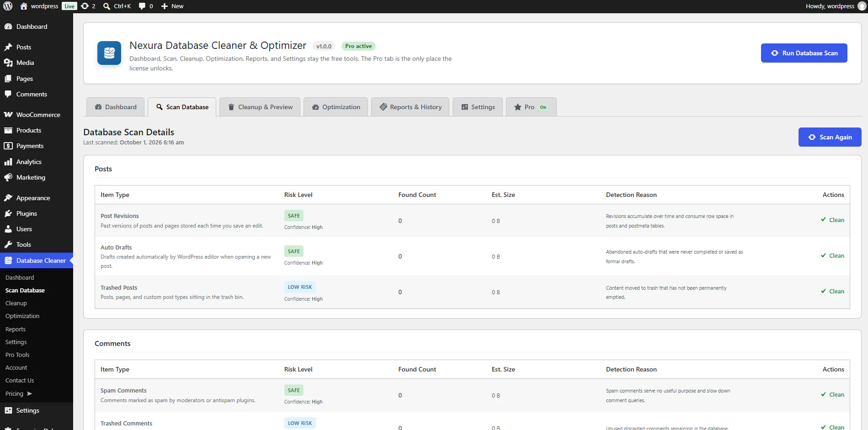Open the Pro Tools submenu link

click(17, 355)
